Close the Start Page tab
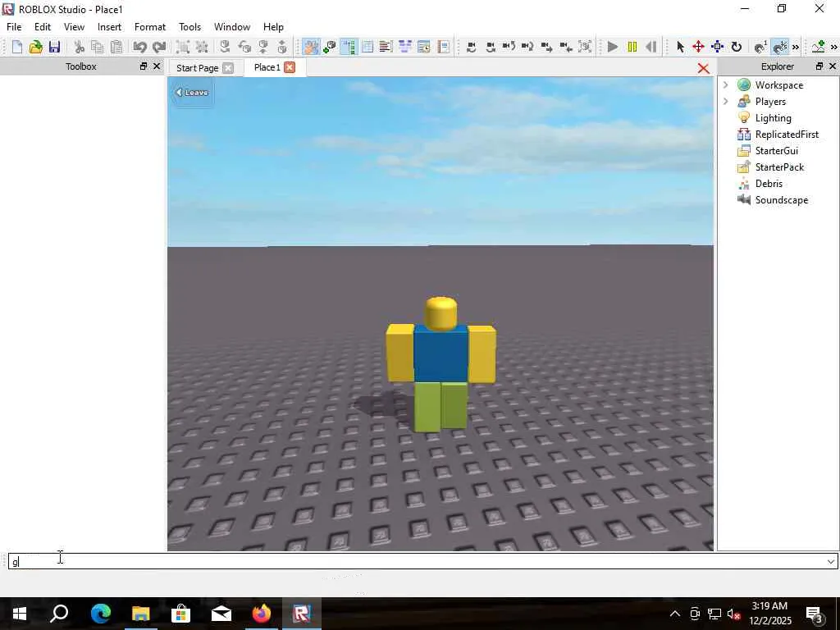This screenshot has width=840, height=630. 228,68
